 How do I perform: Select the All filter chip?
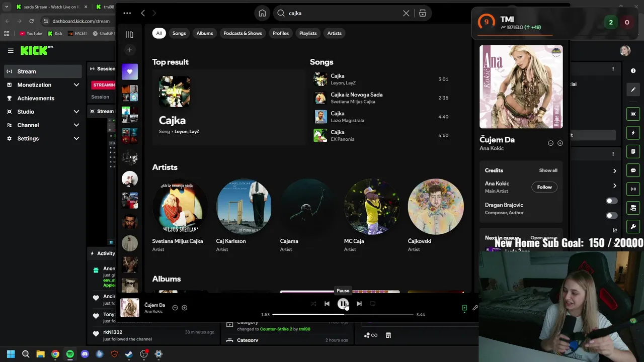(x=159, y=33)
